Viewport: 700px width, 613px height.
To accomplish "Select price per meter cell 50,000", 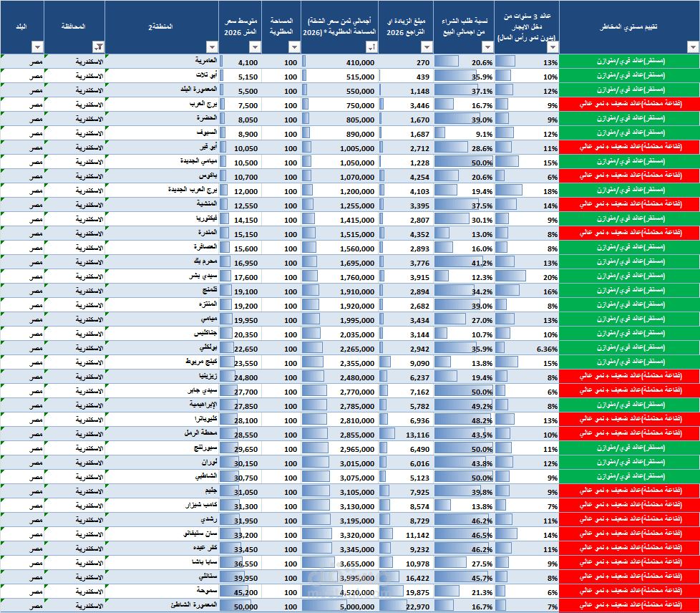I will (240, 606).
